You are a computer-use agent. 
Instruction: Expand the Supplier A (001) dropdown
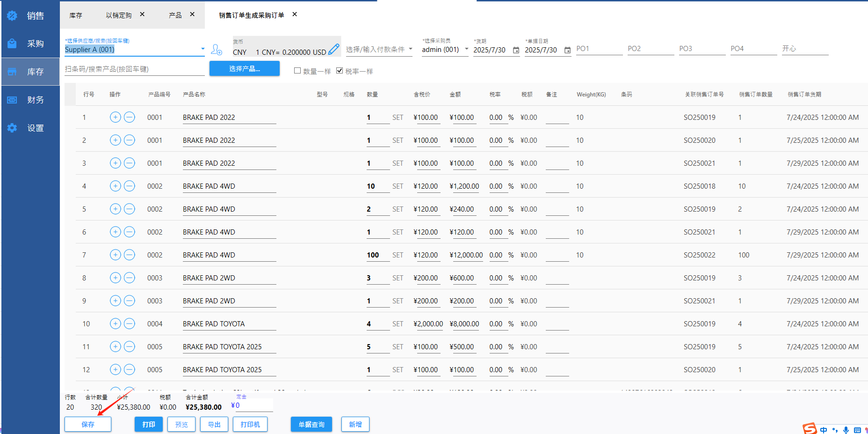coord(203,49)
